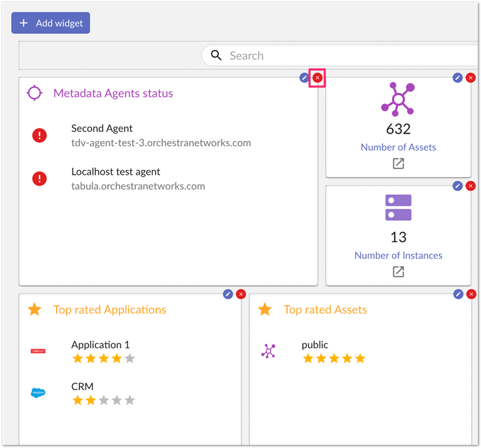Edit the Top rated Assets widget
481x448 pixels.
tap(458, 294)
